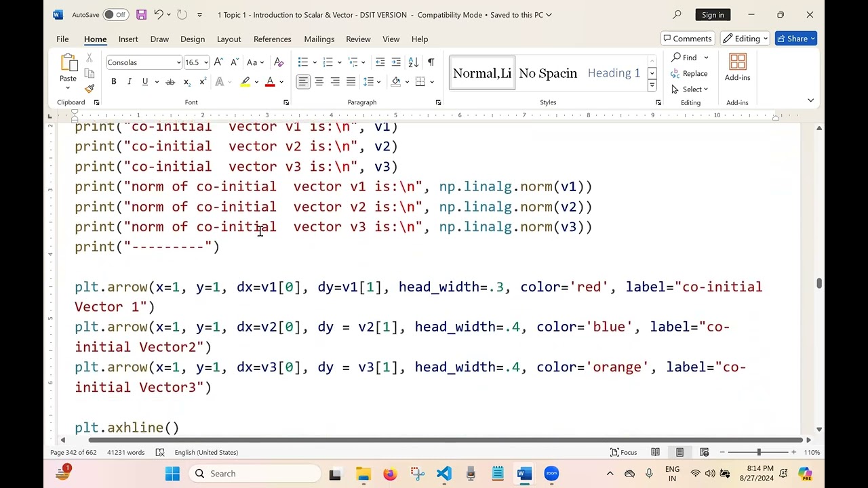The height and width of the screenshot is (488, 868).
Task: Click the vertical scrollbar thumb
Action: tap(819, 283)
